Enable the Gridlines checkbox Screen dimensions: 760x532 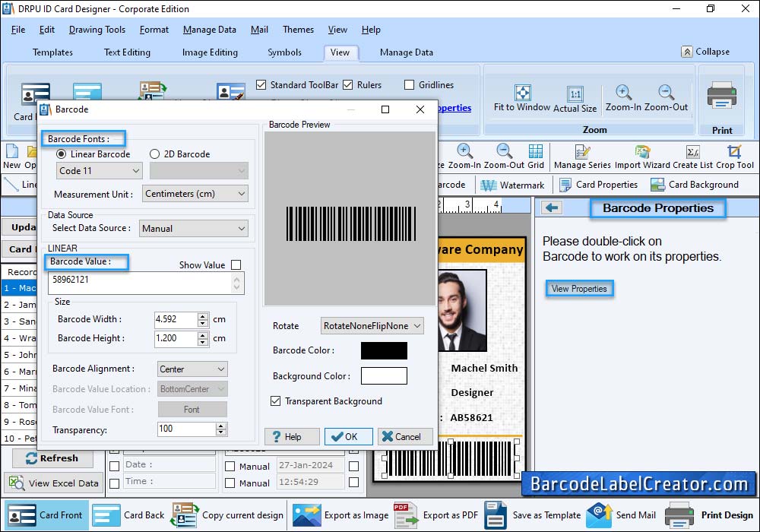point(409,85)
